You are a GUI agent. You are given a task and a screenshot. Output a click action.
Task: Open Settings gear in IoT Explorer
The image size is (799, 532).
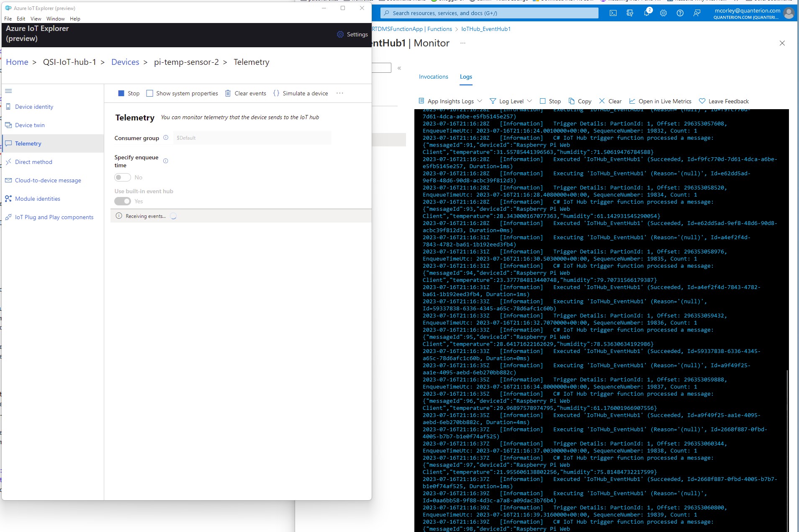click(x=340, y=34)
